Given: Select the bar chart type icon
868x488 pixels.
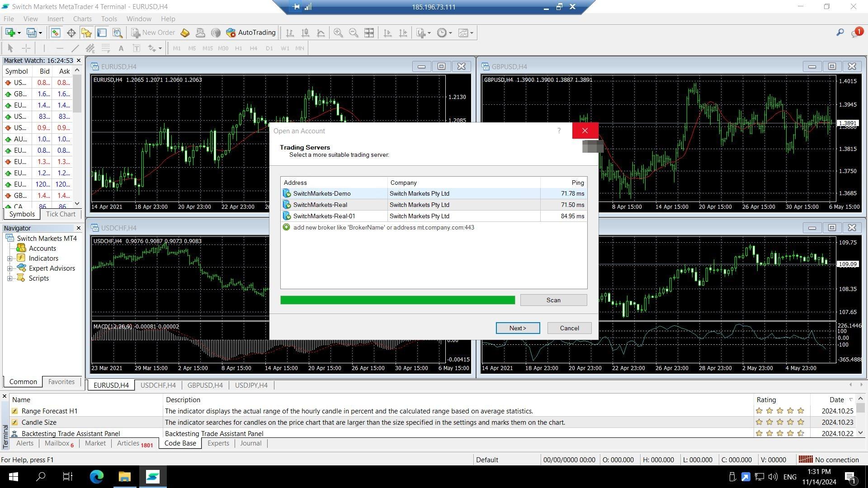Looking at the screenshot, I should pos(290,33).
